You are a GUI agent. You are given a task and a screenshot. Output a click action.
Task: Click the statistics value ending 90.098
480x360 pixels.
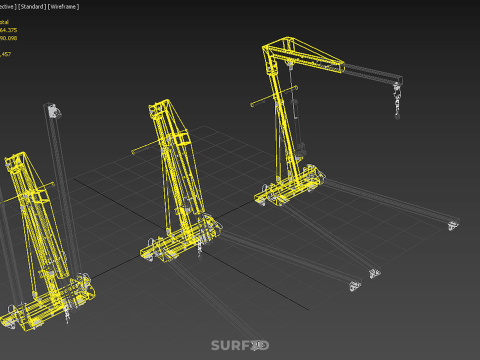(8, 38)
